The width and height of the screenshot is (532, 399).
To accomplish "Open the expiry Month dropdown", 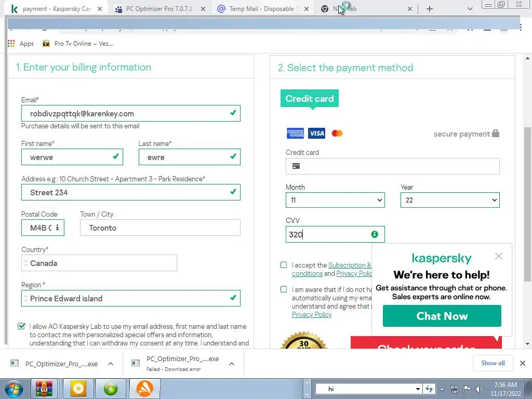I will (x=335, y=200).
